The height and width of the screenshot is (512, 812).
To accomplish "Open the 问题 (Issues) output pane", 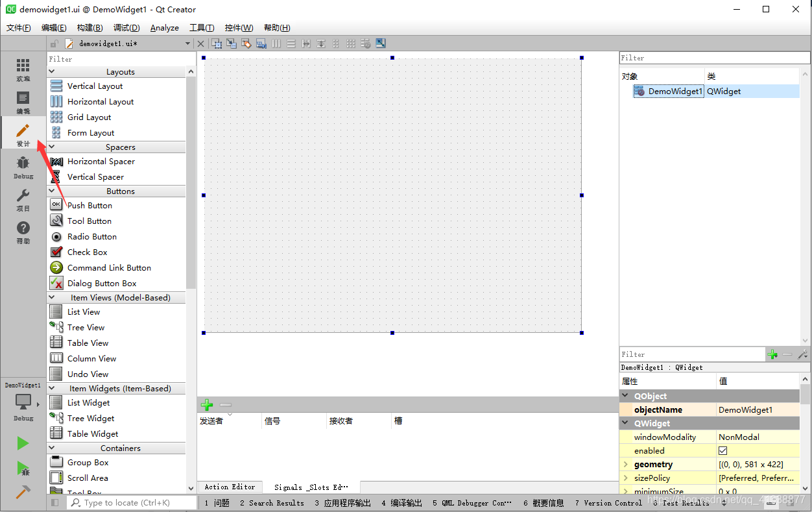I will [217, 502].
